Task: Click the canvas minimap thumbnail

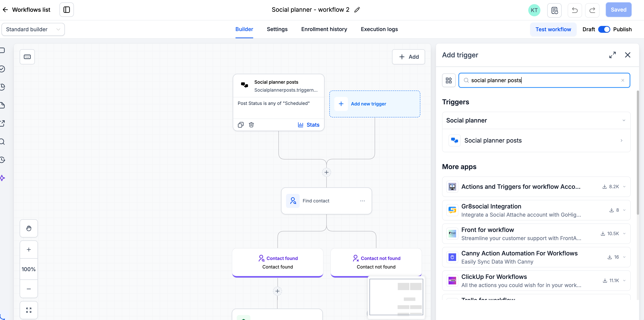Action: click(x=396, y=297)
